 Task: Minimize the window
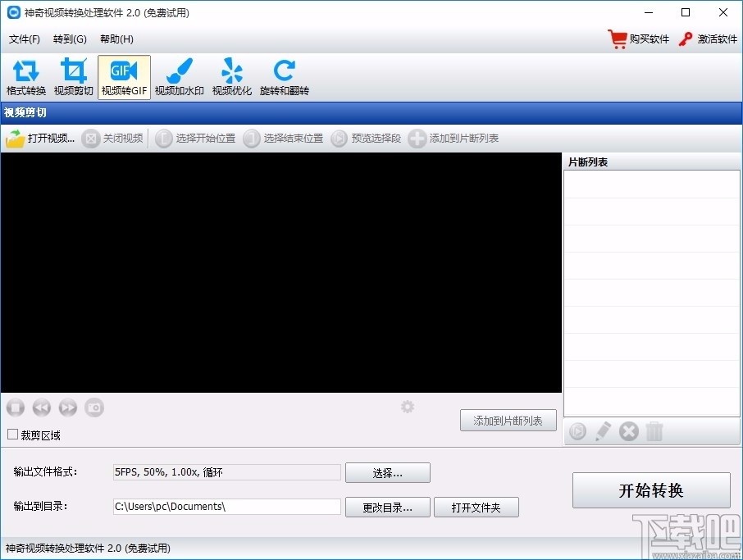[649, 12]
